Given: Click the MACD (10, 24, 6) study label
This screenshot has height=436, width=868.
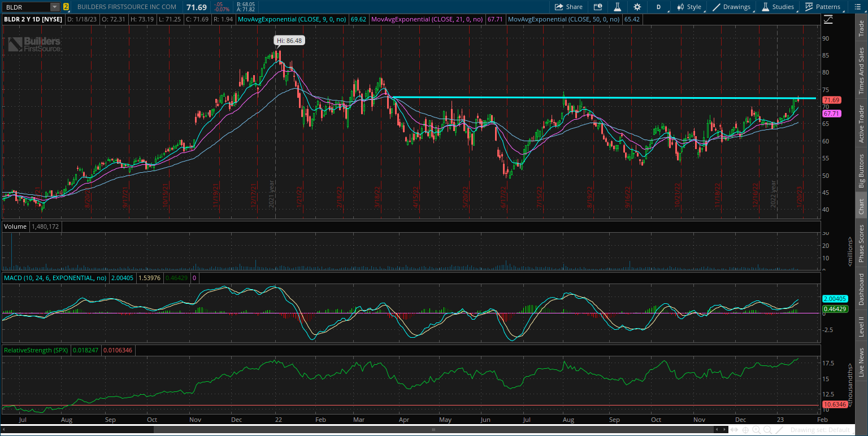Looking at the screenshot, I should 55,278.
